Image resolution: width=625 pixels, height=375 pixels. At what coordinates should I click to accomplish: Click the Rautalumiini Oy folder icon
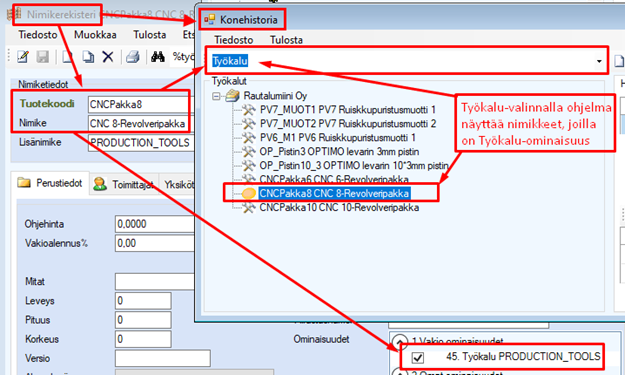tap(232, 96)
